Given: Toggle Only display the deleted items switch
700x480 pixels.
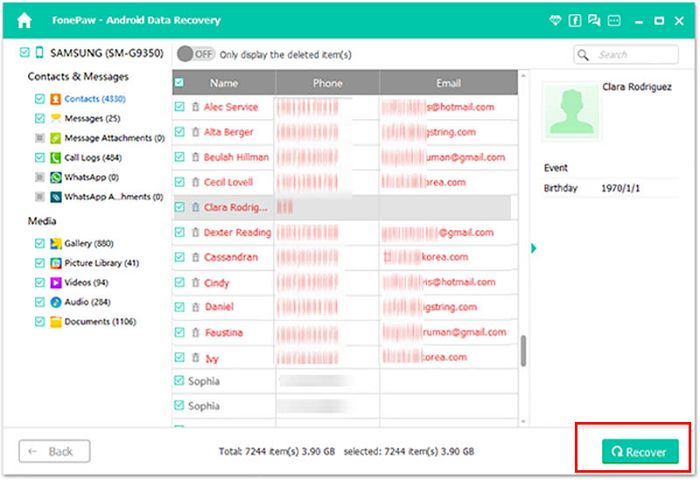Looking at the screenshot, I should tap(196, 54).
